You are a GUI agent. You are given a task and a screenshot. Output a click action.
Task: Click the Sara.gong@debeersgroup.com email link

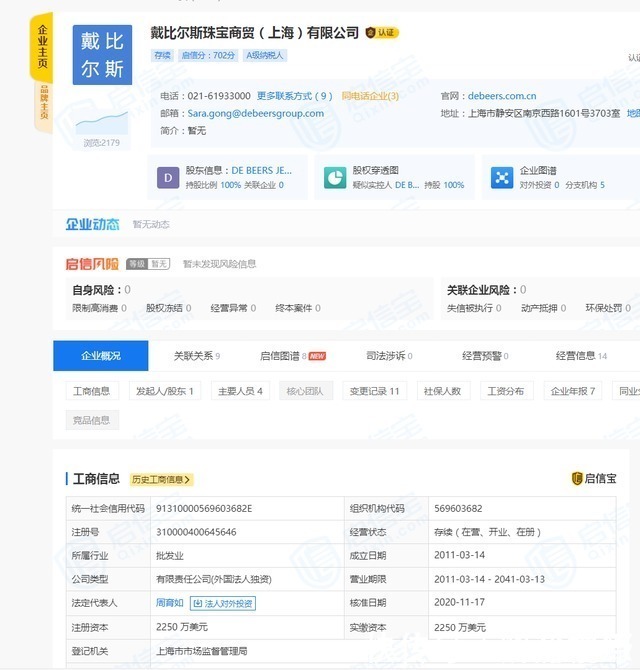pos(255,113)
